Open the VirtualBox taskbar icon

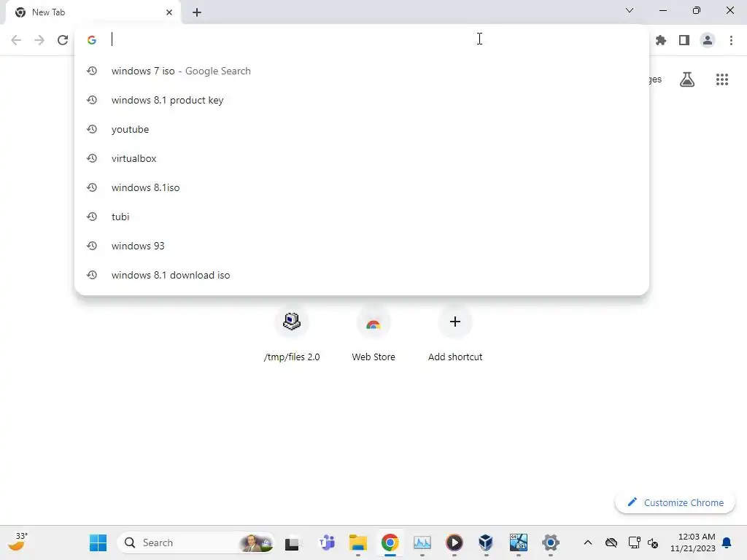point(486,542)
